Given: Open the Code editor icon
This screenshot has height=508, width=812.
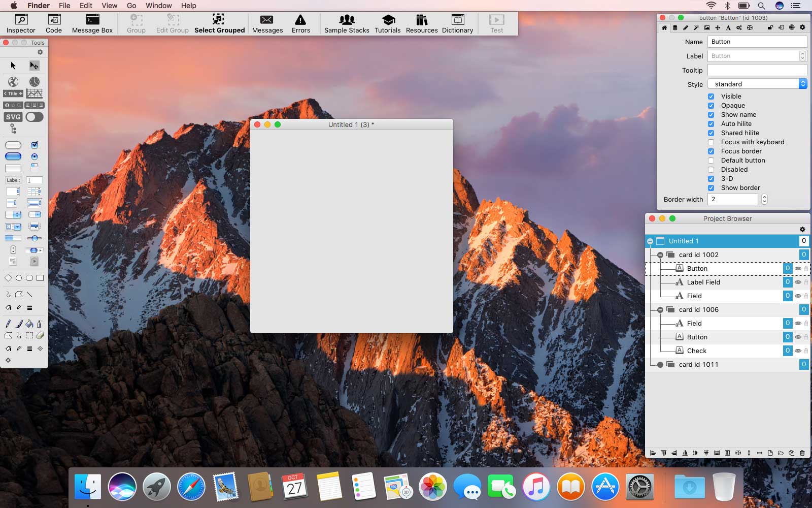Looking at the screenshot, I should (x=54, y=23).
